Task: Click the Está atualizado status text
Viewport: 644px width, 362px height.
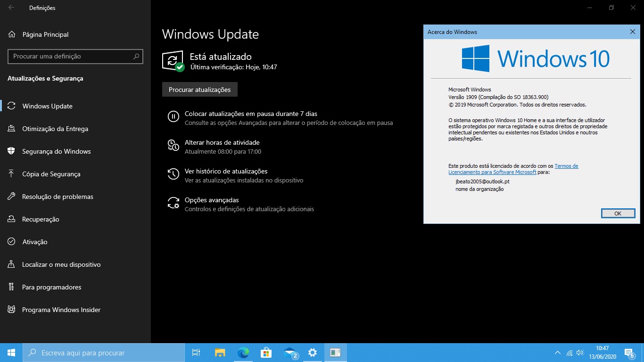Action: [221, 57]
